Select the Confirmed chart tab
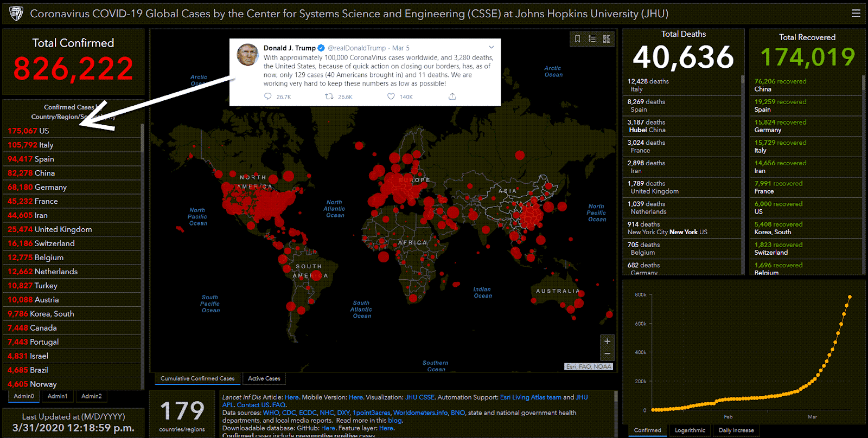This screenshot has width=868, height=438. click(648, 430)
